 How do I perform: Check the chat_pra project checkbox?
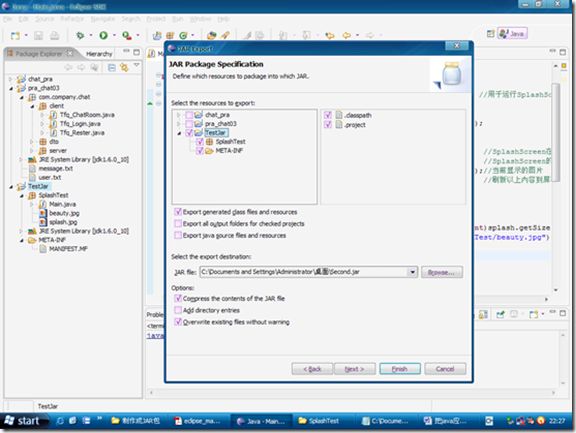189,115
